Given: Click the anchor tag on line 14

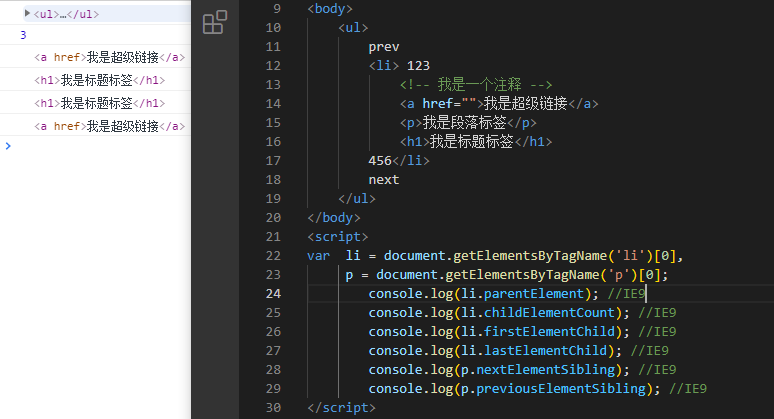Looking at the screenshot, I should [x=499, y=104].
